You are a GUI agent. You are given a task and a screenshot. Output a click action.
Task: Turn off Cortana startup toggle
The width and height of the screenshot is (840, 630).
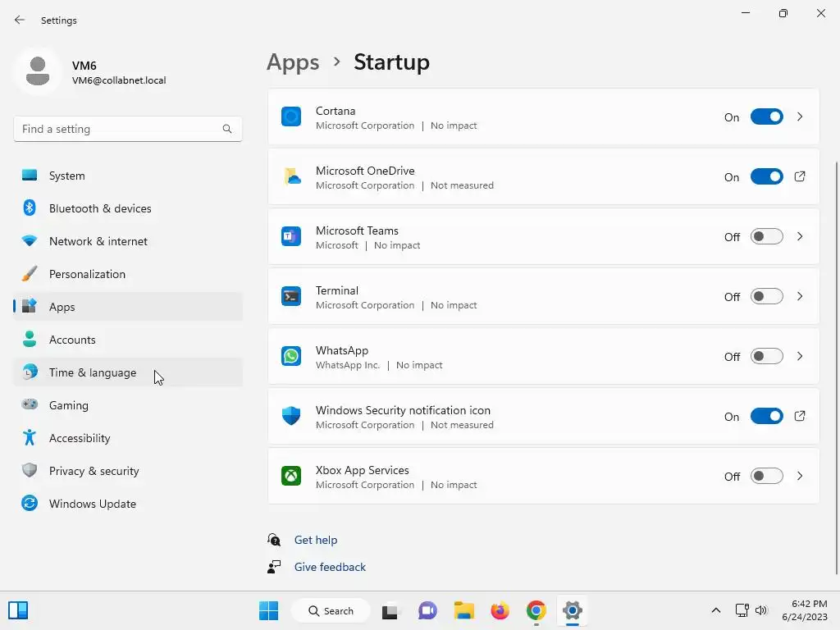click(767, 117)
